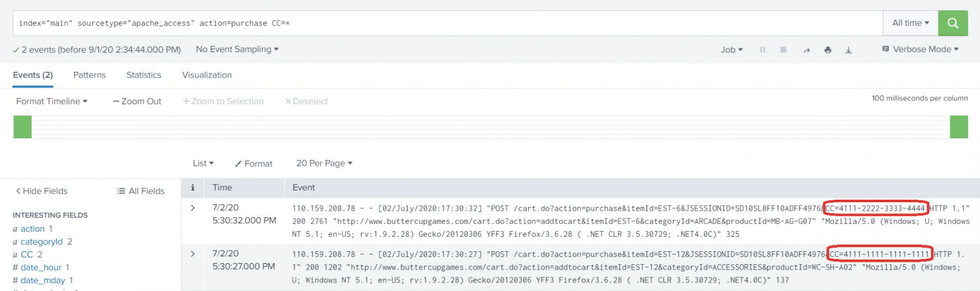Switch to the Patterns tab
Viewport: 980px width, 291px height.
click(x=90, y=75)
